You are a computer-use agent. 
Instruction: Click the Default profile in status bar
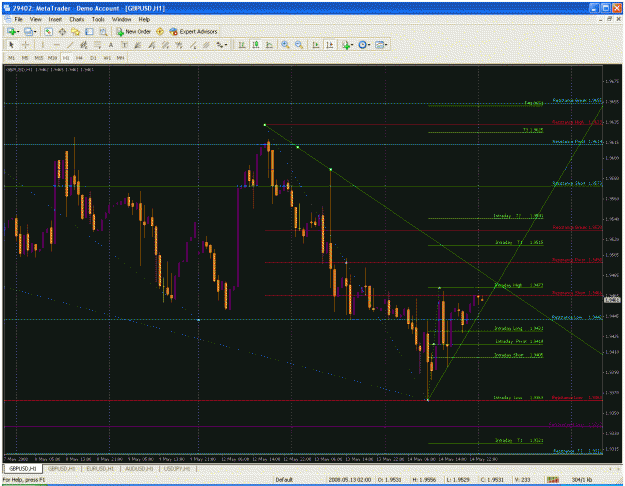point(284,480)
